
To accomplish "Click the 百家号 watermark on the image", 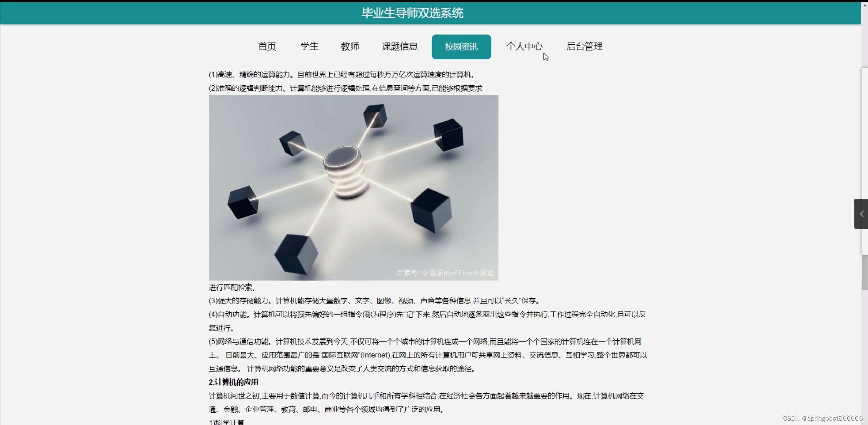I will (445, 273).
